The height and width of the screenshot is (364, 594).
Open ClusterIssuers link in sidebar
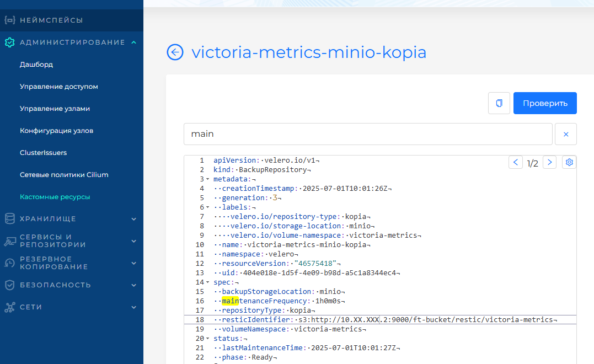pos(43,153)
